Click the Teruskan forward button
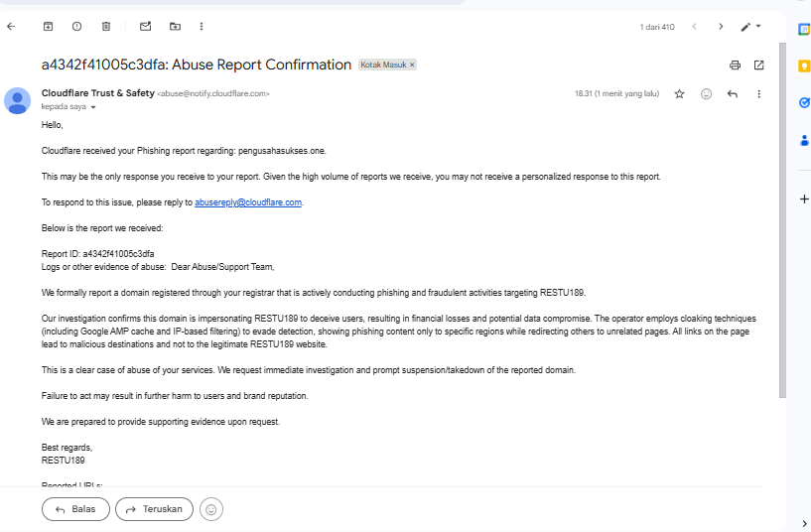This screenshot has height=532, width=811. click(x=154, y=509)
